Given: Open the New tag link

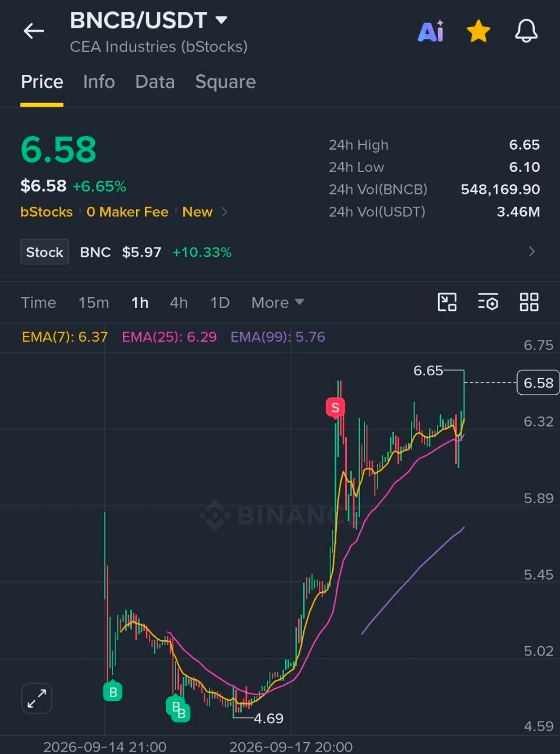Looking at the screenshot, I should 197,212.
